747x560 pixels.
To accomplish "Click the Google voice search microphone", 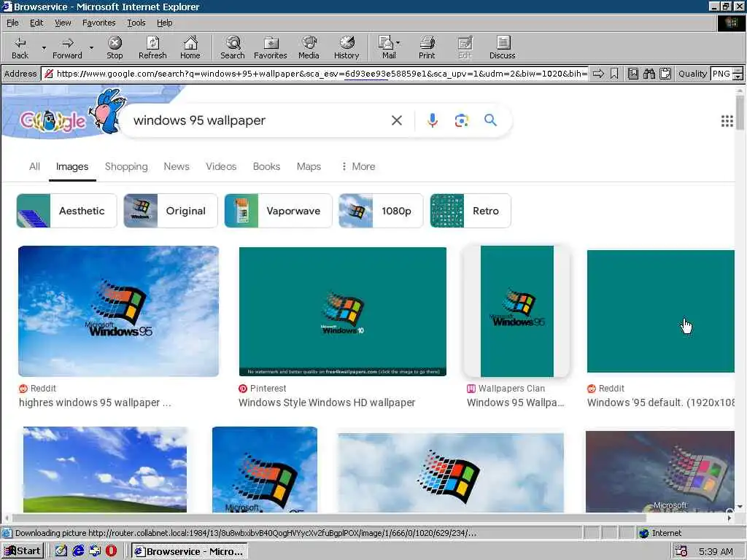I will click(x=432, y=120).
